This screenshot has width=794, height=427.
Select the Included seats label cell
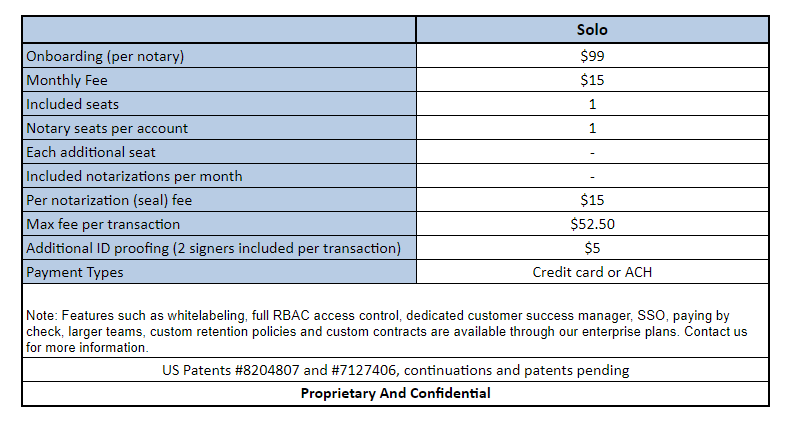220,104
